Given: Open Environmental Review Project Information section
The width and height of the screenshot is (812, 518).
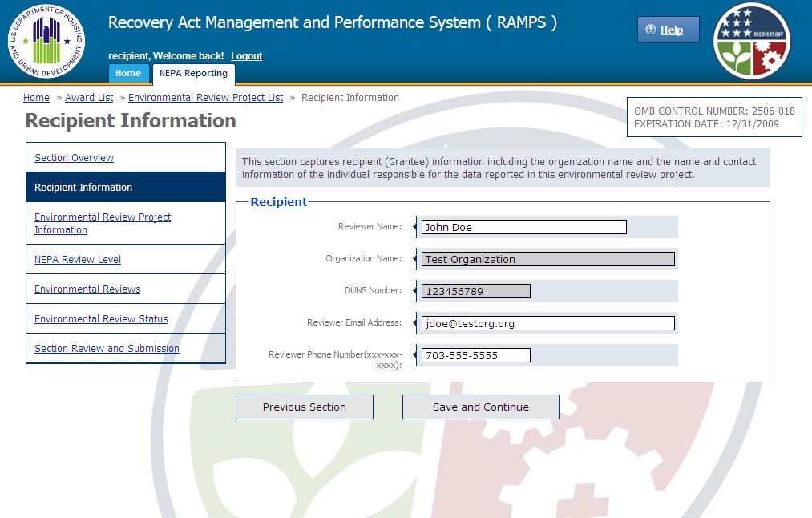Looking at the screenshot, I should [x=102, y=224].
